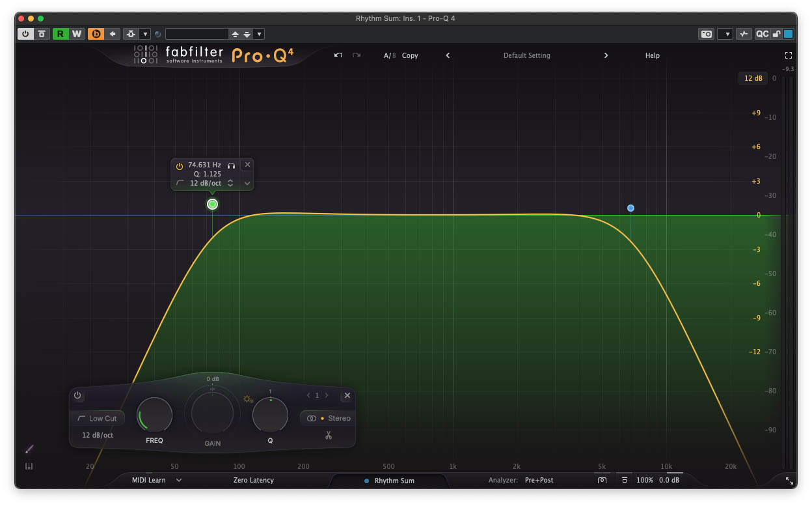
Task: Enter full screen via the expand icon
Action: point(789,55)
